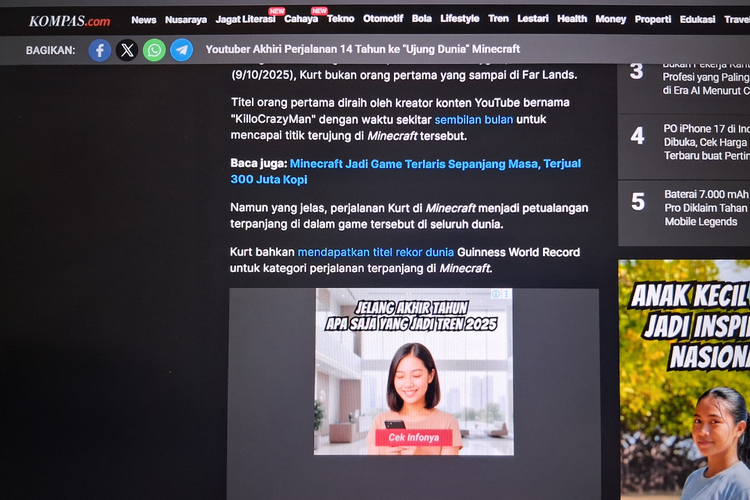
Task: Open "Minecraft Jadi Game Terlaris" related article
Action: click(x=435, y=163)
